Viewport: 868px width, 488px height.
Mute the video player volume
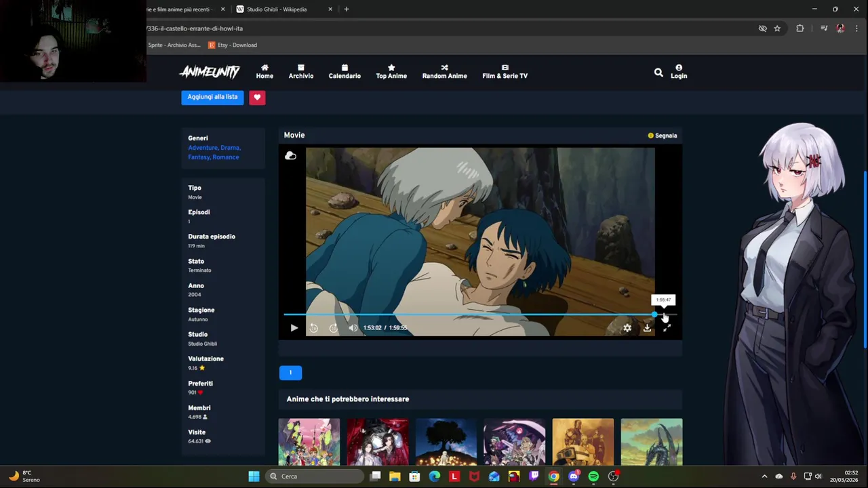point(353,328)
